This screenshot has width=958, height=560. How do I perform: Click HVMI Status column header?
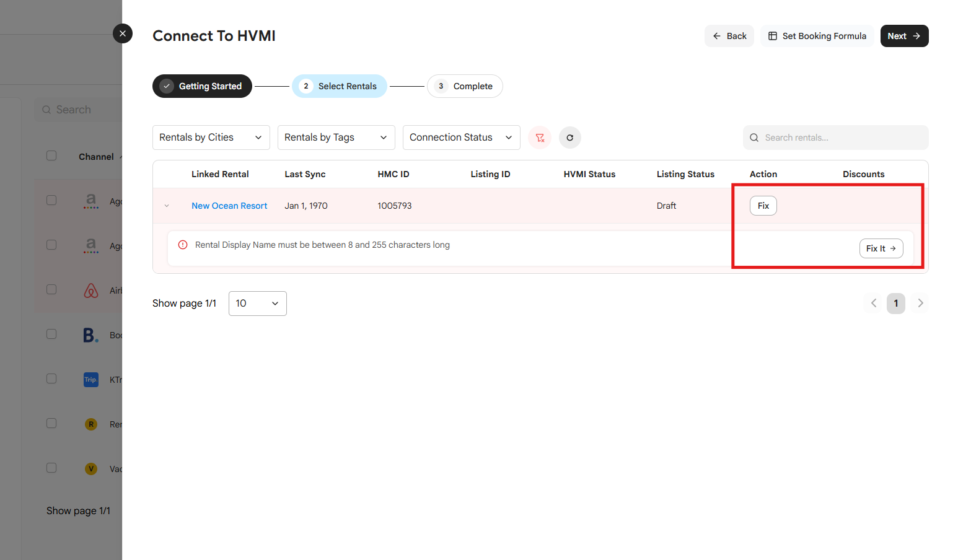589,174
